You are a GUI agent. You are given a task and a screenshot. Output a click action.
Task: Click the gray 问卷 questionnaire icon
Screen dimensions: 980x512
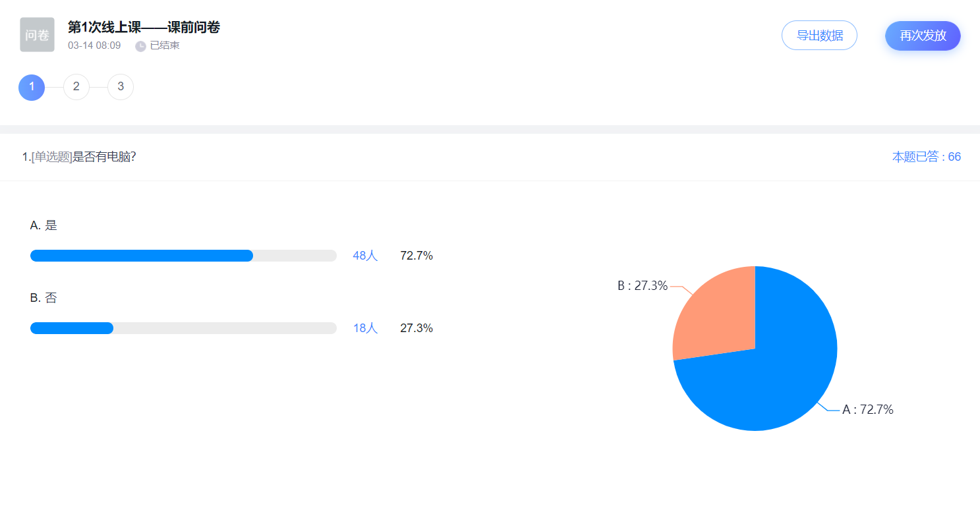(37, 35)
